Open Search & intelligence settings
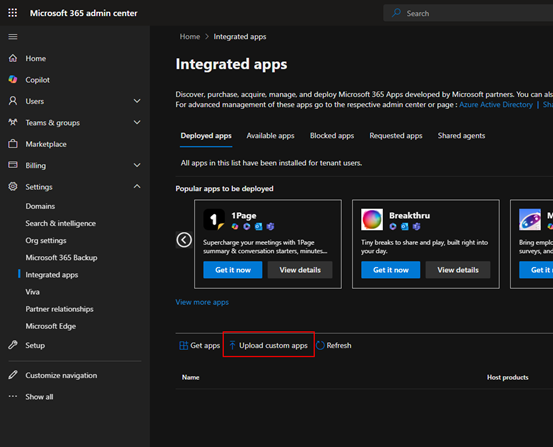 pyautogui.click(x=60, y=223)
